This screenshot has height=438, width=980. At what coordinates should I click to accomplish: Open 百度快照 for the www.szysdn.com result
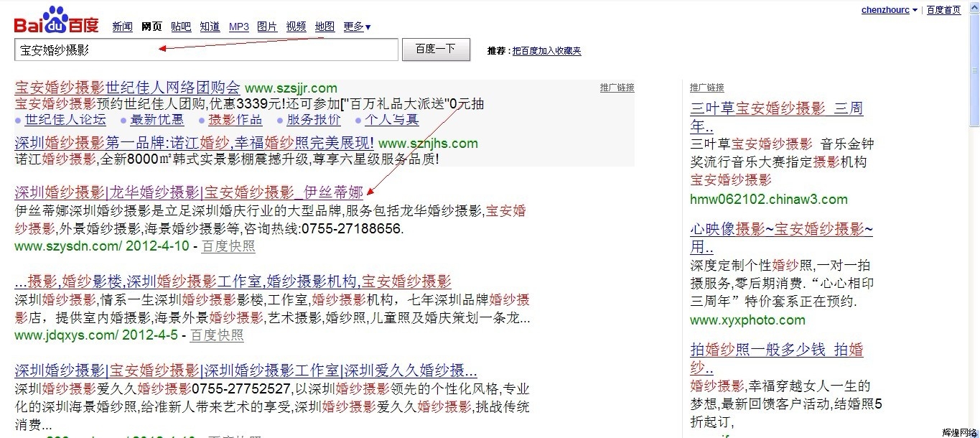pyautogui.click(x=228, y=246)
